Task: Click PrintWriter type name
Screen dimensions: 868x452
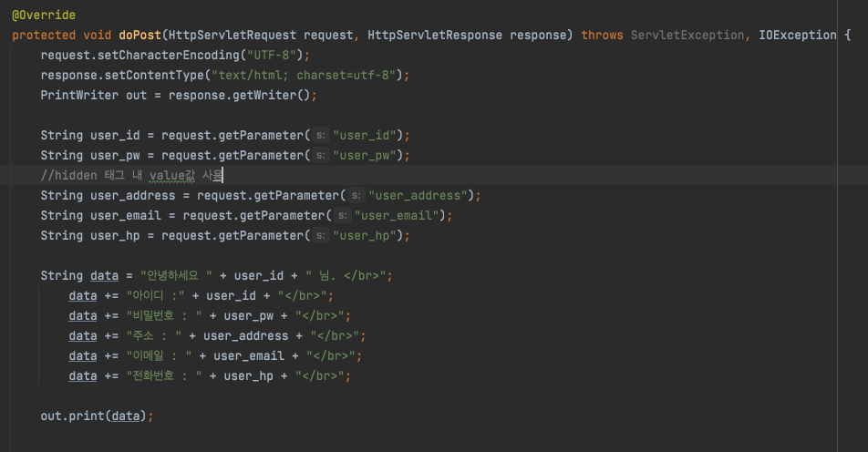Action: pos(79,95)
